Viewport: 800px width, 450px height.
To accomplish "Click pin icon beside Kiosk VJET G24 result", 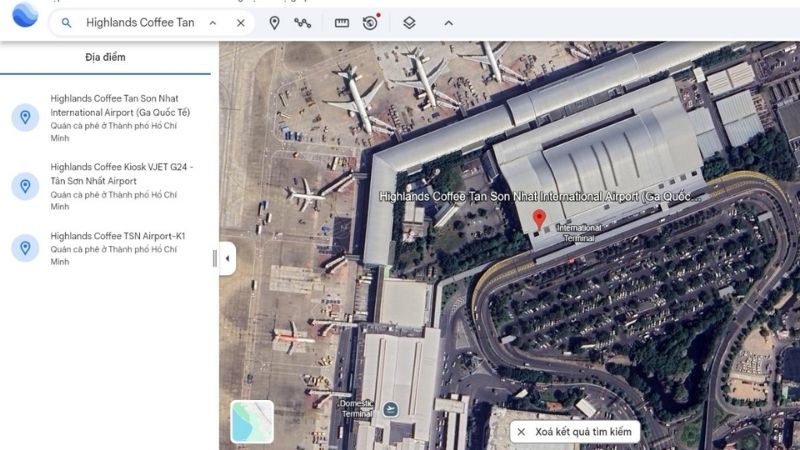I will point(25,186).
